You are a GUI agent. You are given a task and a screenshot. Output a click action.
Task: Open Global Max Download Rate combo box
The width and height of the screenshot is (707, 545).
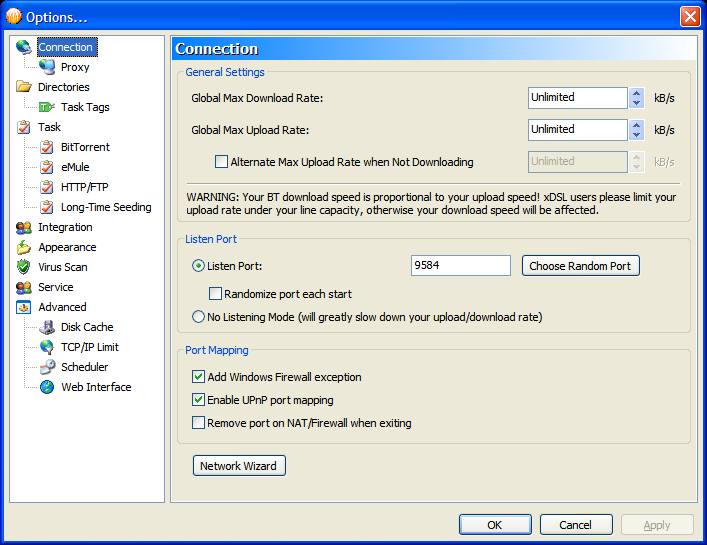point(577,97)
